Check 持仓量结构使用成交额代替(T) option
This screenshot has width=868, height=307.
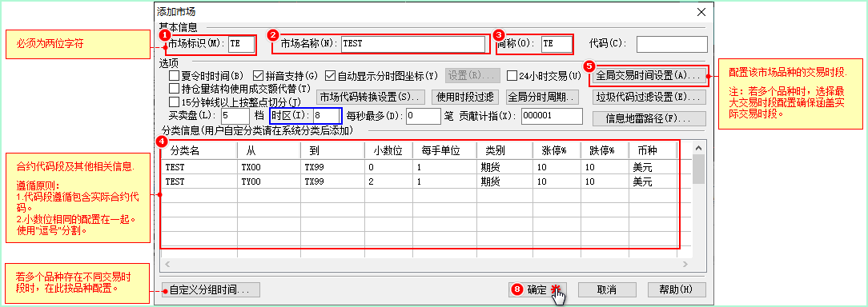(x=174, y=89)
